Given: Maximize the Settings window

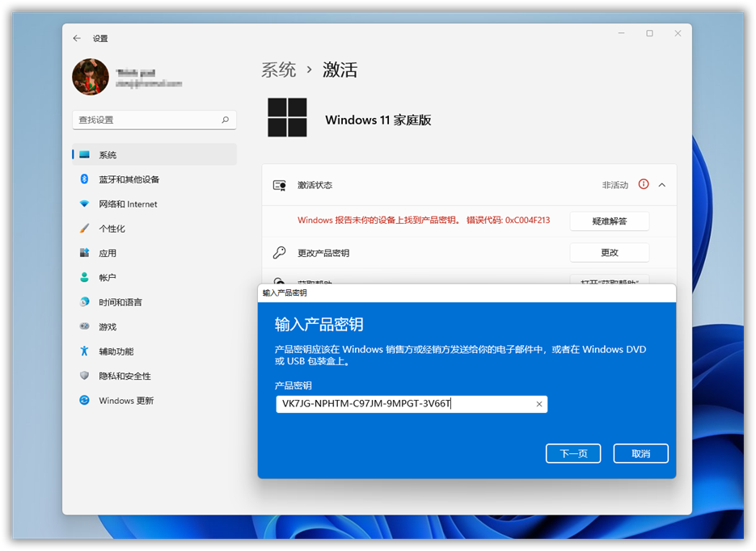Looking at the screenshot, I should pyautogui.click(x=649, y=33).
